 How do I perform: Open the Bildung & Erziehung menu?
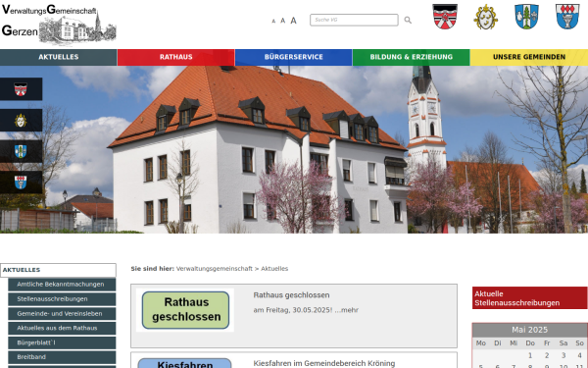(412, 57)
